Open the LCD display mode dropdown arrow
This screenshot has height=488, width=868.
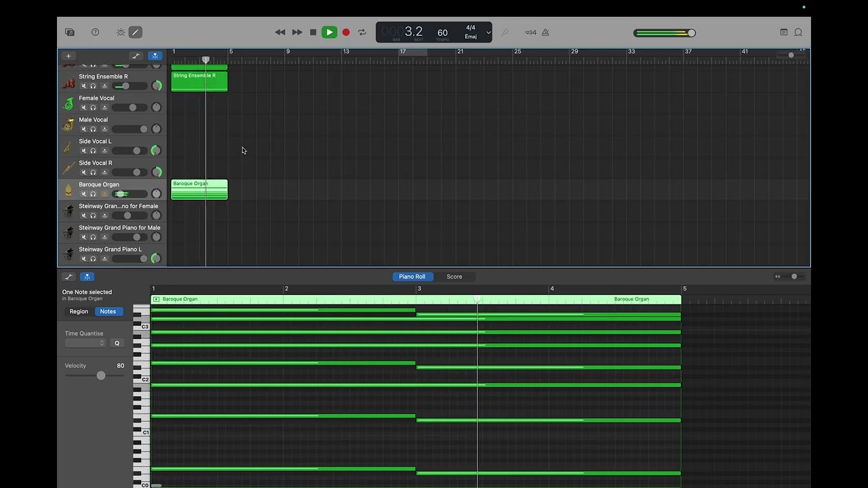(x=488, y=33)
